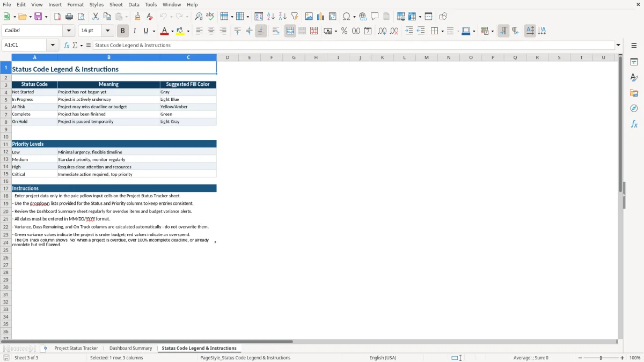The height and width of the screenshot is (362, 644).
Task: Format as date icon
Action: tap(368, 31)
